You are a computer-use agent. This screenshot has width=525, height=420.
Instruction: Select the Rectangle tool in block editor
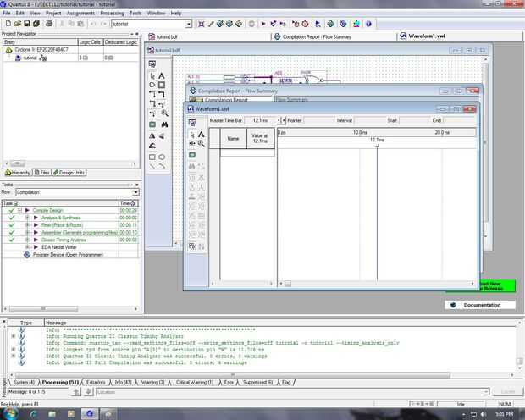click(x=152, y=157)
